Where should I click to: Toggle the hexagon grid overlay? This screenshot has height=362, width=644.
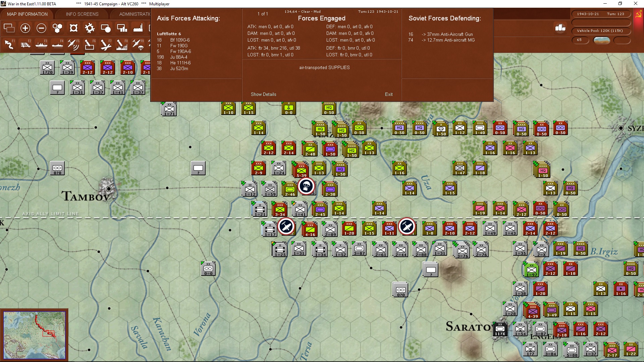[x=57, y=28]
